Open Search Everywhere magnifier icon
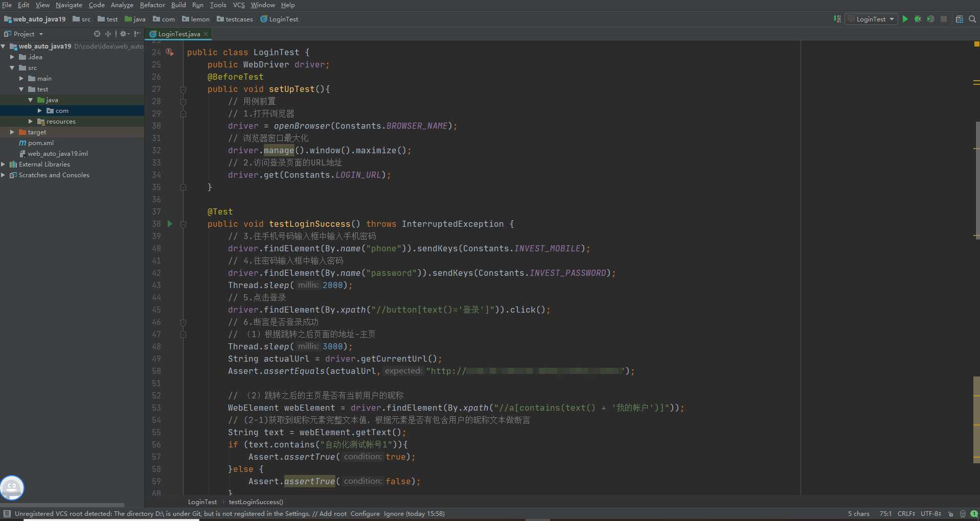This screenshot has height=521, width=980. coord(972,19)
